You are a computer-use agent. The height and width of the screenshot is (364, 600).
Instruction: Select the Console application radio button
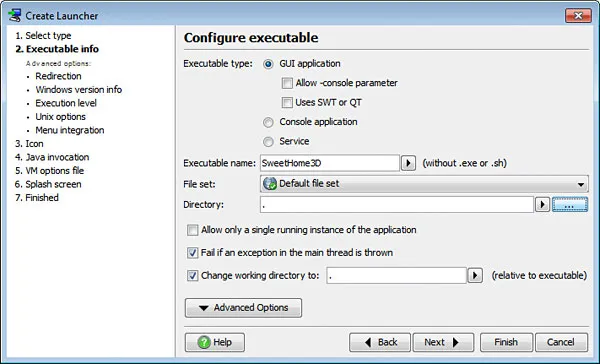pos(268,122)
